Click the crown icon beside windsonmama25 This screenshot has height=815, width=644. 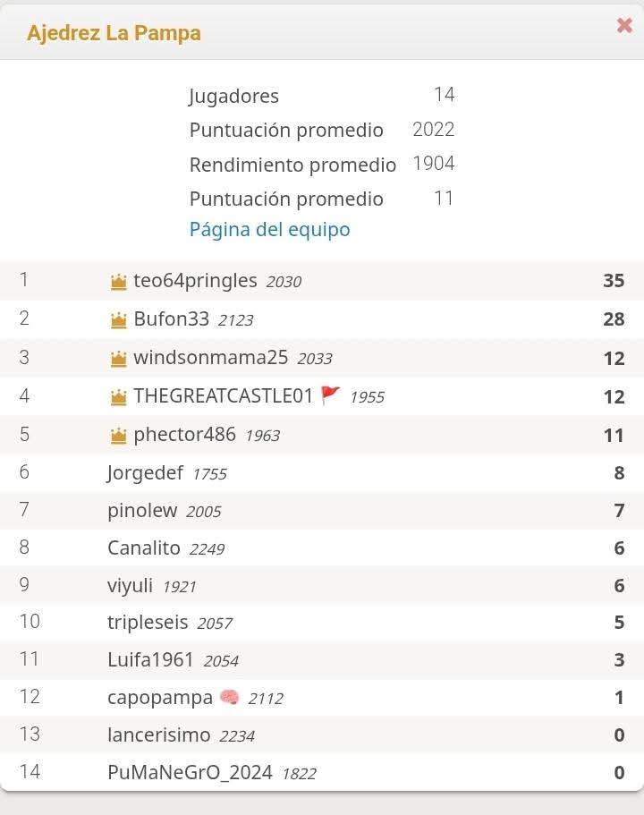pos(118,358)
